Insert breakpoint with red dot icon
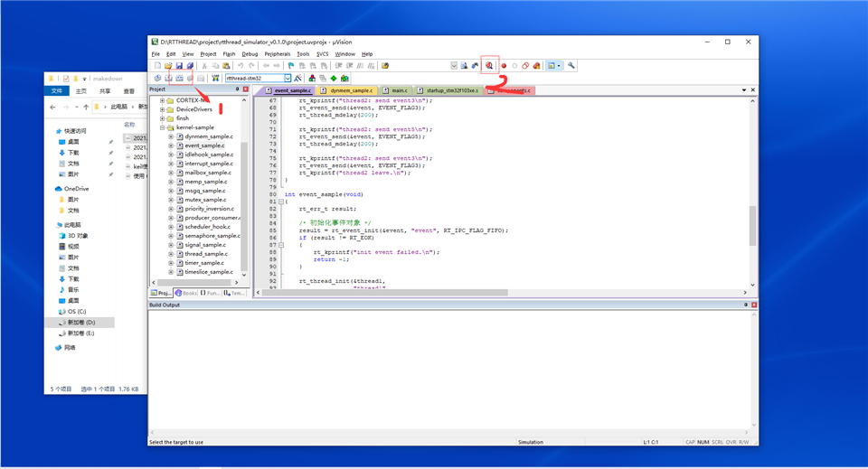 pos(504,66)
